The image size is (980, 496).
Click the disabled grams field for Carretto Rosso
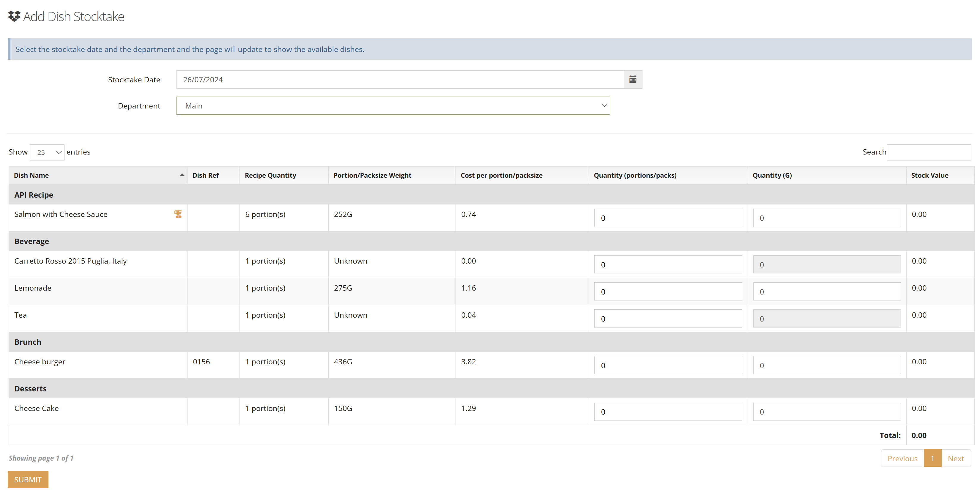(x=827, y=264)
